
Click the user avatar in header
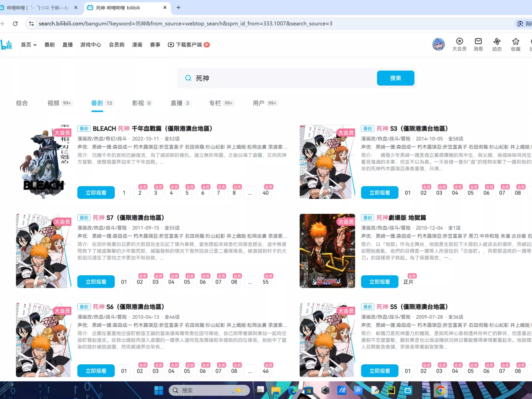pyautogui.click(x=438, y=44)
